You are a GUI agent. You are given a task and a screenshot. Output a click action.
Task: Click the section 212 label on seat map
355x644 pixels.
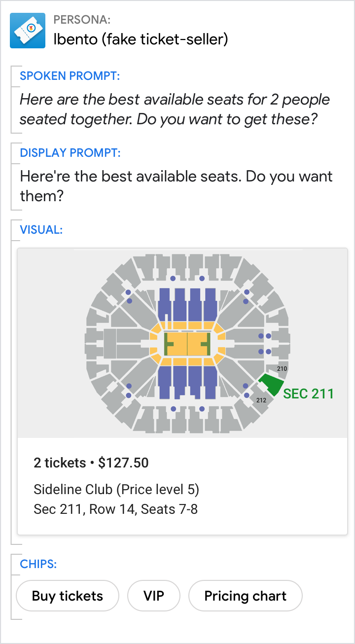click(x=261, y=400)
